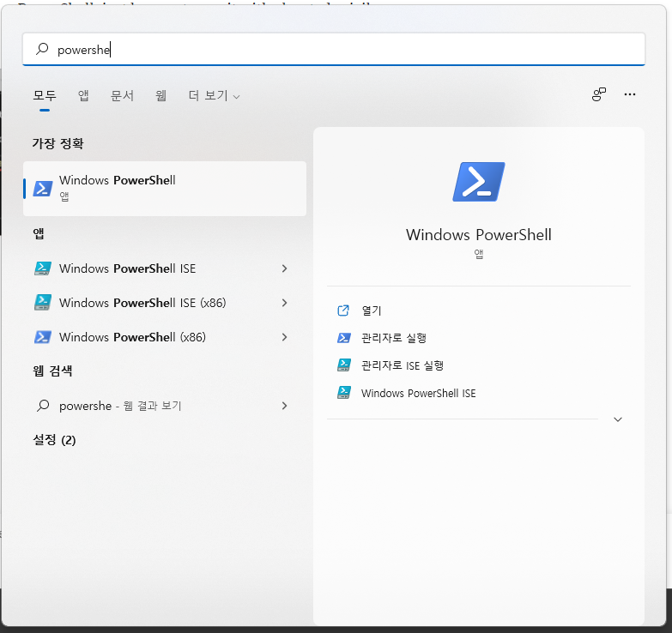
Task: Click the 관리자로 ISE 실행 icon
Action: click(343, 365)
